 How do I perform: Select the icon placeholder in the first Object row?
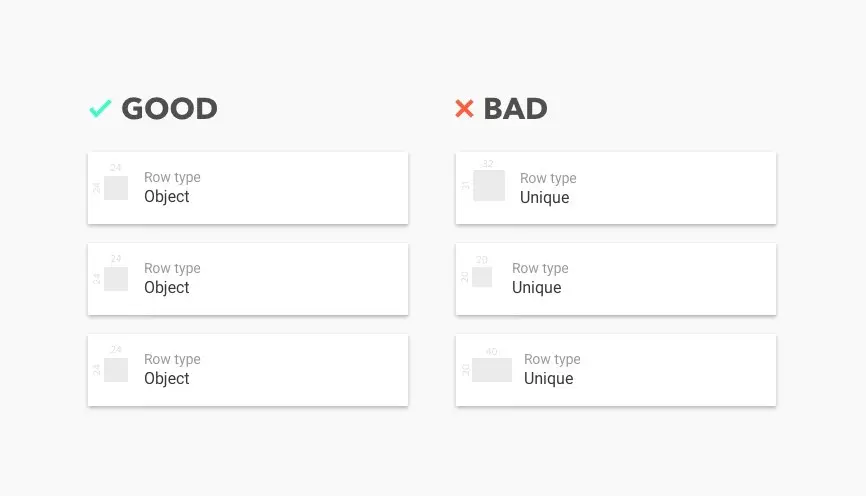[x=116, y=188]
